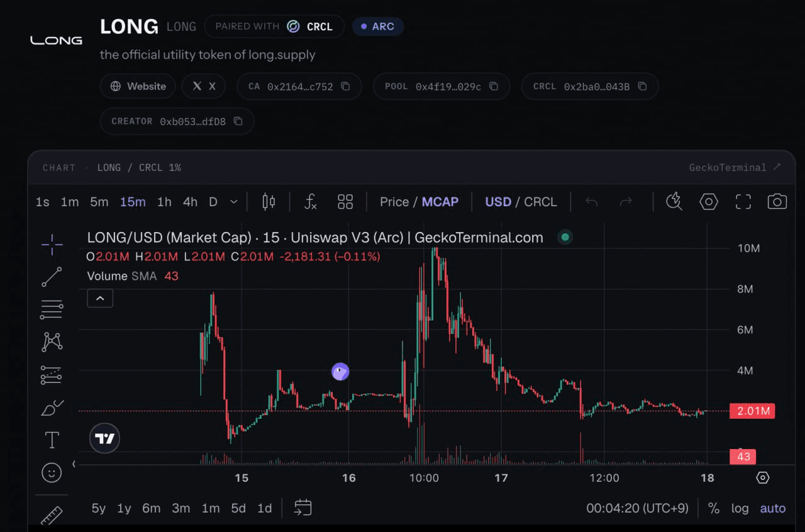Toggle auto scale mode
Viewport: 805px width, 532px height.
point(773,508)
